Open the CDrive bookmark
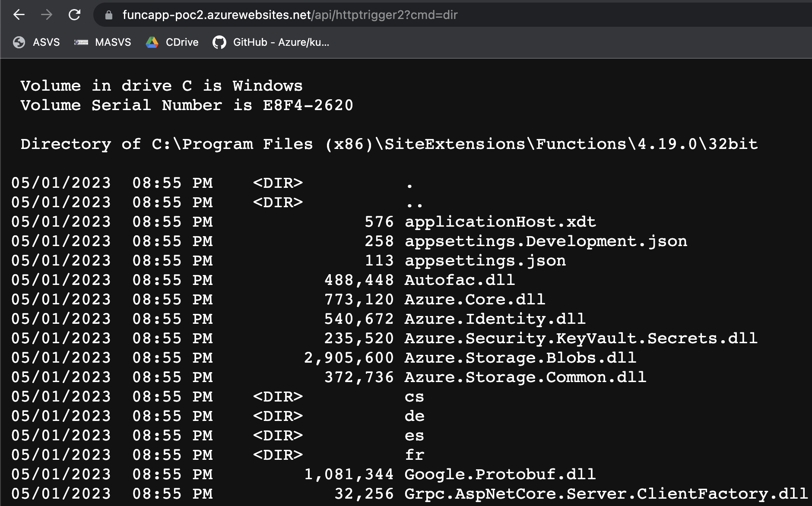Viewport: 812px width, 506px height. pyautogui.click(x=182, y=42)
